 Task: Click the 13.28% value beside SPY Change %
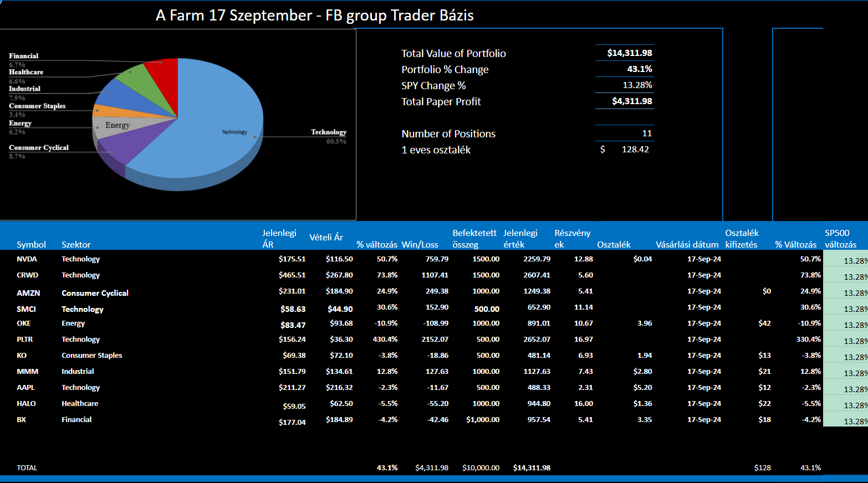[x=637, y=85]
